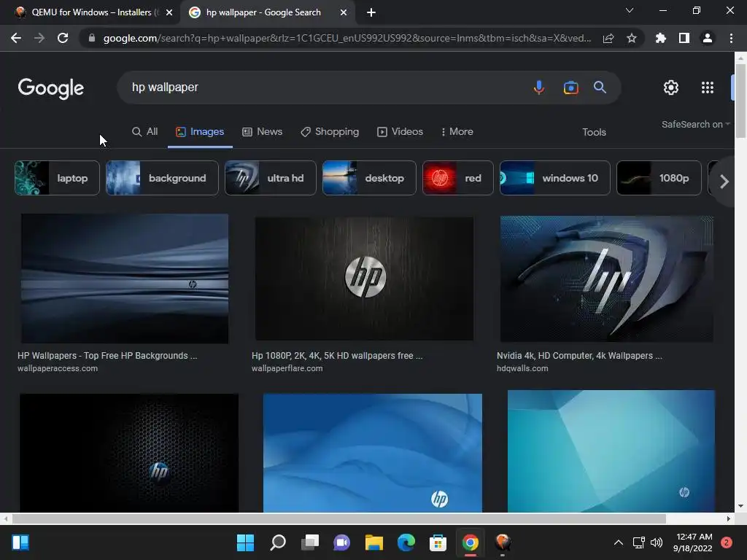Open the teal geometric hp wallpaper thumbnail
This screenshot has height=560, width=747.
point(611,451)
